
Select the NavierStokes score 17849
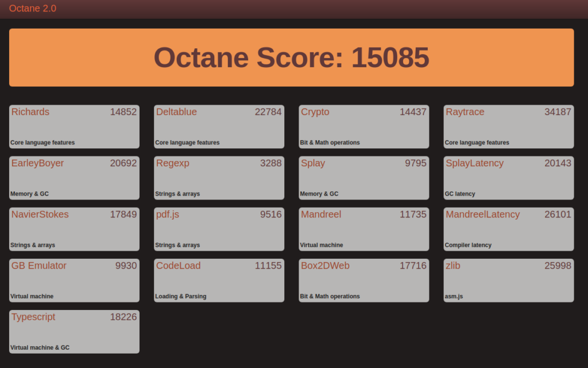pyautogui.click(x=123, y=214)
